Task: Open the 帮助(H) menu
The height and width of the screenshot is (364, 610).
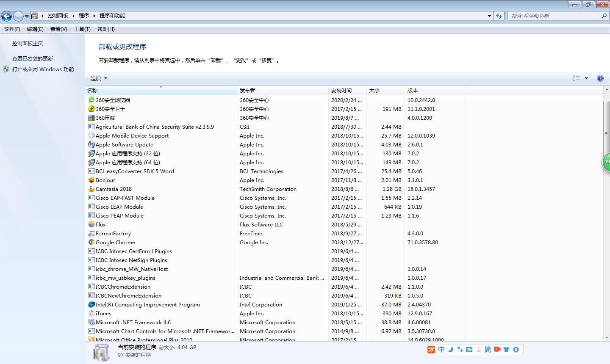Action: 106,29
